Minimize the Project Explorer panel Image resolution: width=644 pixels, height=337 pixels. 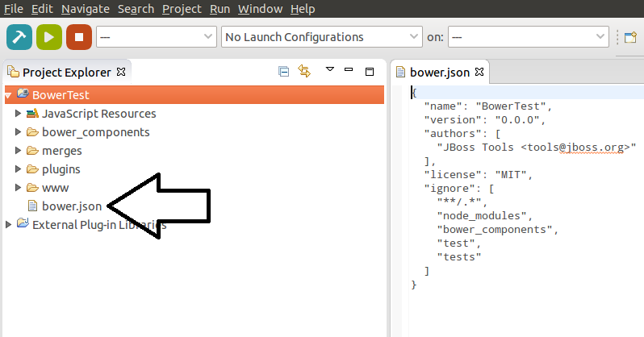350,71
